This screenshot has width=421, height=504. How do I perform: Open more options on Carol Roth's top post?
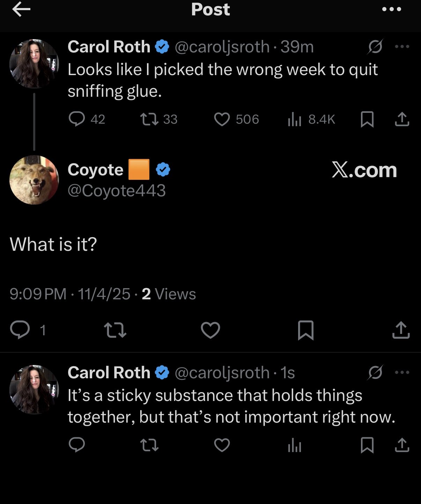pos(402,46)
